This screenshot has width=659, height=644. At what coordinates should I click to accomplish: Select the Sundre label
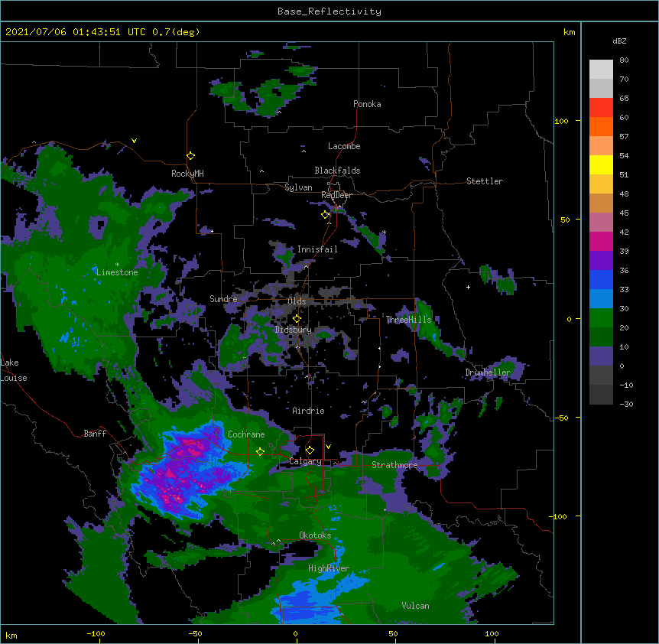pos(223,299)
